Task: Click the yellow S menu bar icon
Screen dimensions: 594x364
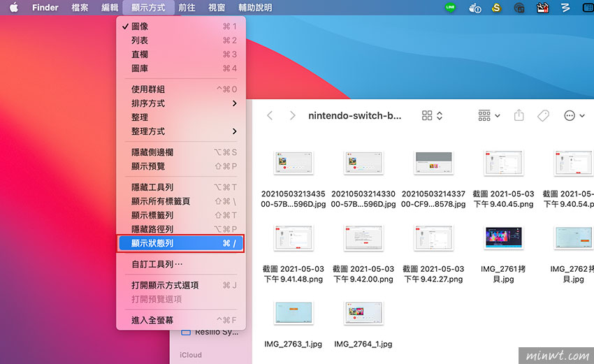Action: pyautogui.click(x=496, y=8)
